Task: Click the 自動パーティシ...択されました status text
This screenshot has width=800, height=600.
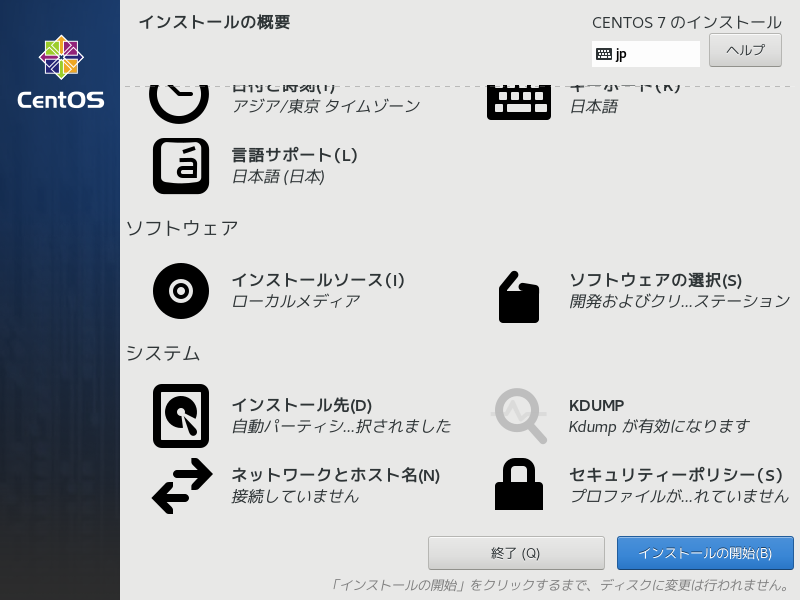Action: tap(341, 426)
